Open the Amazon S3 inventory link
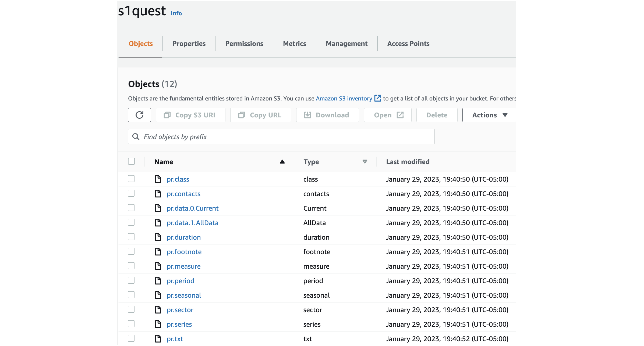 tap(344, 98)
